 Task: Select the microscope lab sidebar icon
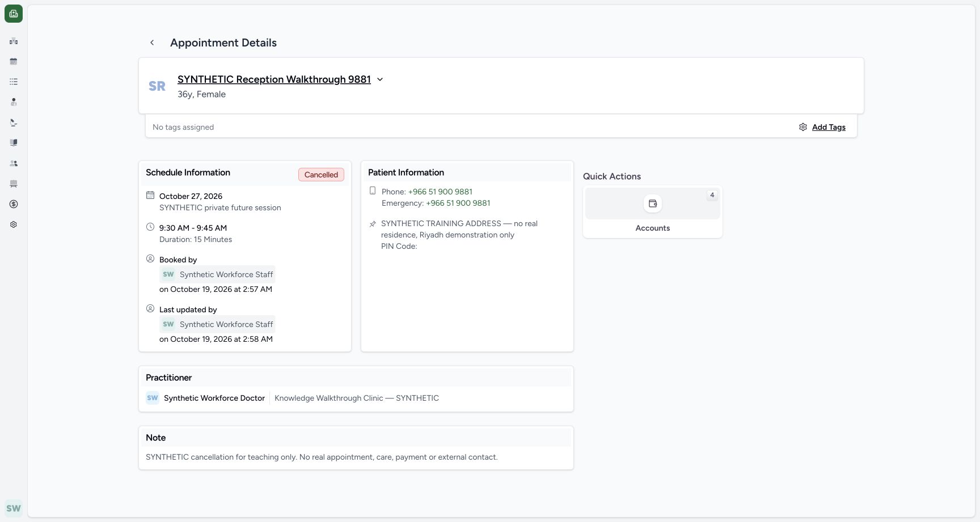point(14,122)
